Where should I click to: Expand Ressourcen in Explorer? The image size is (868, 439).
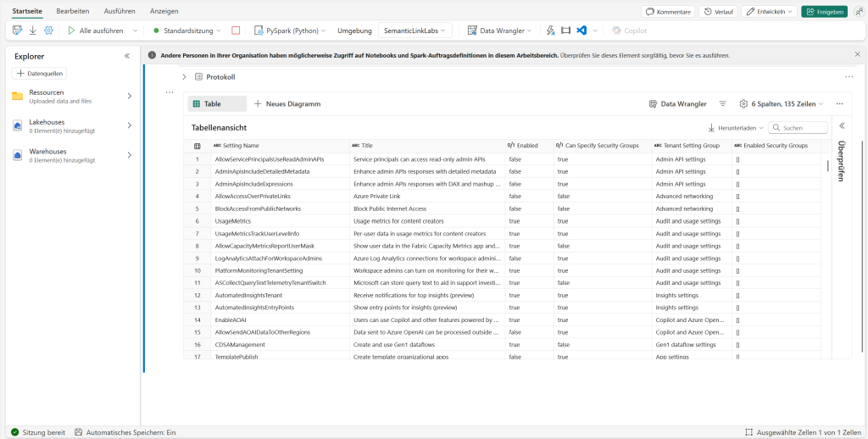pyautogui.click(x=130, y=96)
